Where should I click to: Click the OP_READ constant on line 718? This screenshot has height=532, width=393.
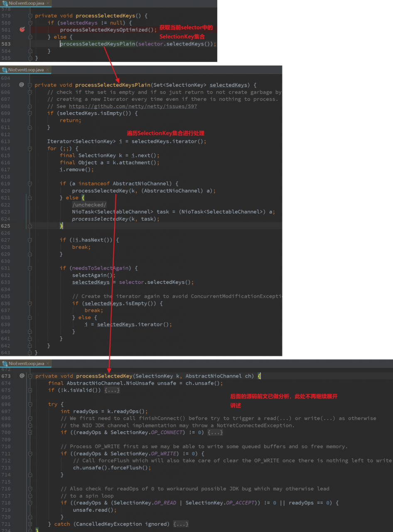[165, 502]
